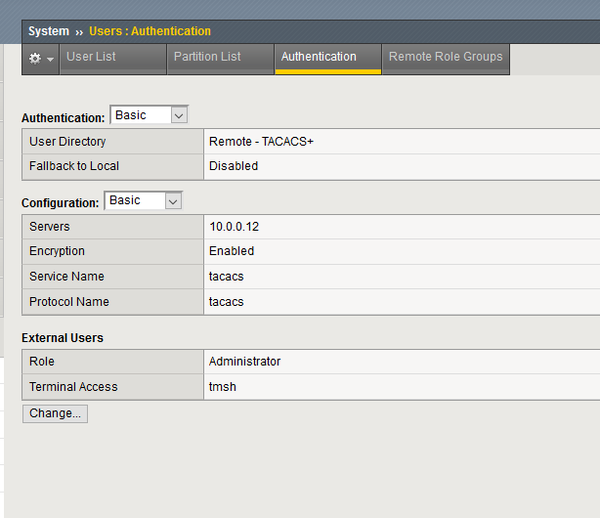Click the Fallback to Local label
The width and height of the screenshot is (600, 518).
click(74, 166)
